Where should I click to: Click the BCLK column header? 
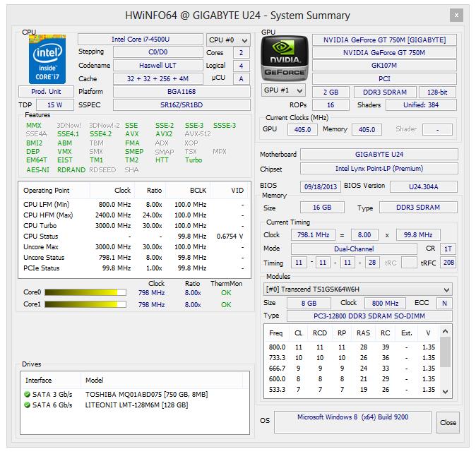pyautogui.click(x=188, y=191)
